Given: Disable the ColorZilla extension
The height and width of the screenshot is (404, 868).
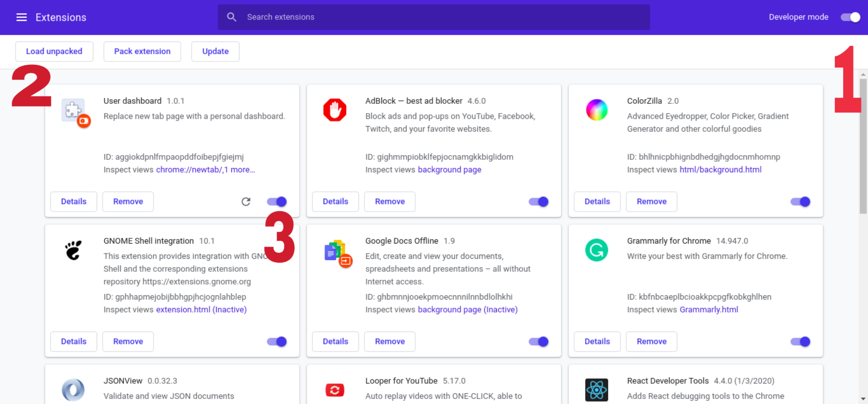Looking at the screenshot, I should pyautogui.click(x=800, y=202).
